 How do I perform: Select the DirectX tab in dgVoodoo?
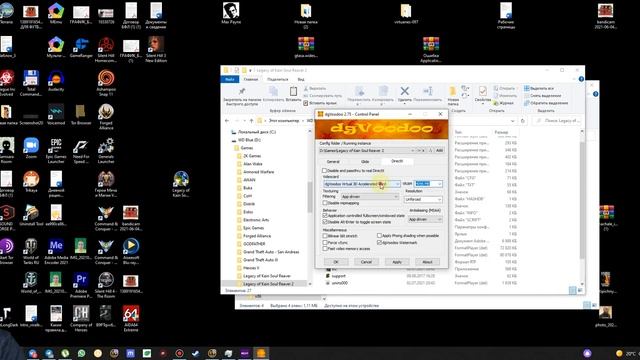point(397,161)
